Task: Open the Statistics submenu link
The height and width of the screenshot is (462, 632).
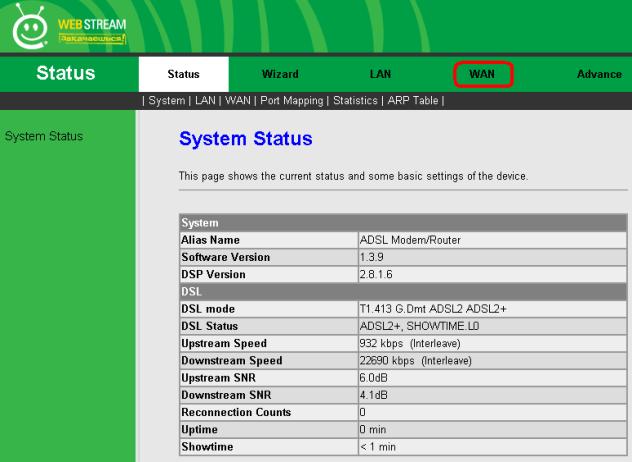Action: pos(355,100)
